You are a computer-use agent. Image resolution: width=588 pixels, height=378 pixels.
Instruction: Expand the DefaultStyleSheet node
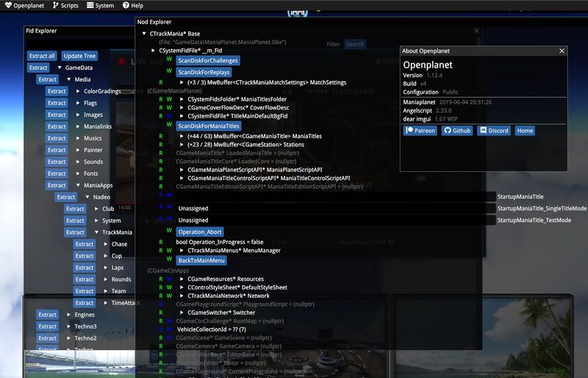[182, 288]
